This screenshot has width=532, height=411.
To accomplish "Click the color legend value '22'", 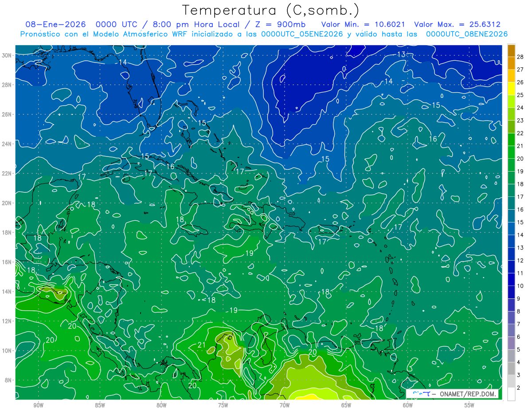I will [520, 133].
